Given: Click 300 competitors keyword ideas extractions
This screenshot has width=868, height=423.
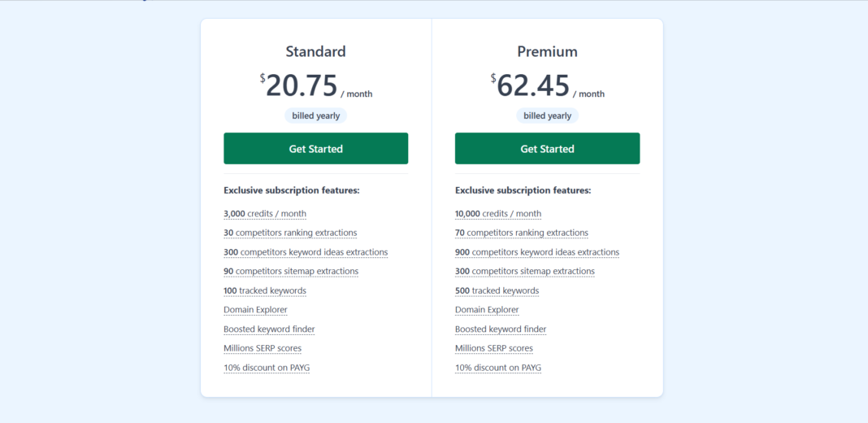Looking at the screenshot, I should coord(306,252).
